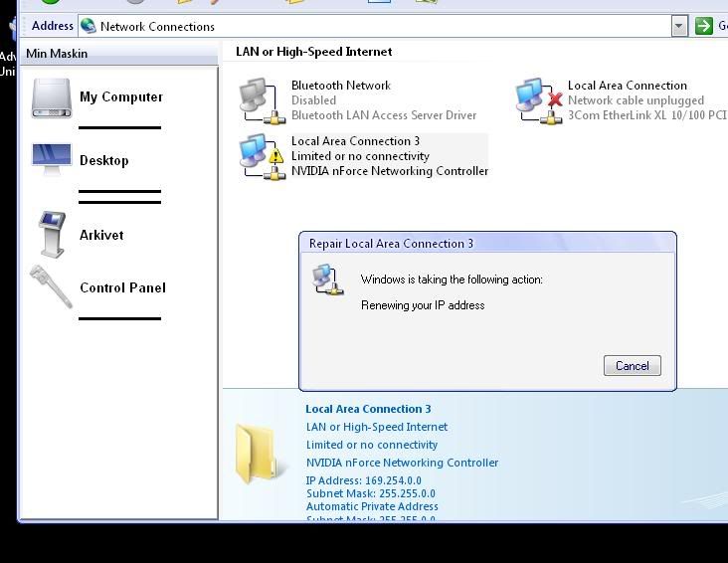Viewport: 728px width, 563px height.
Task: Click 'Automatic Private Address' in details pane
Action: [x=372, y=506]
